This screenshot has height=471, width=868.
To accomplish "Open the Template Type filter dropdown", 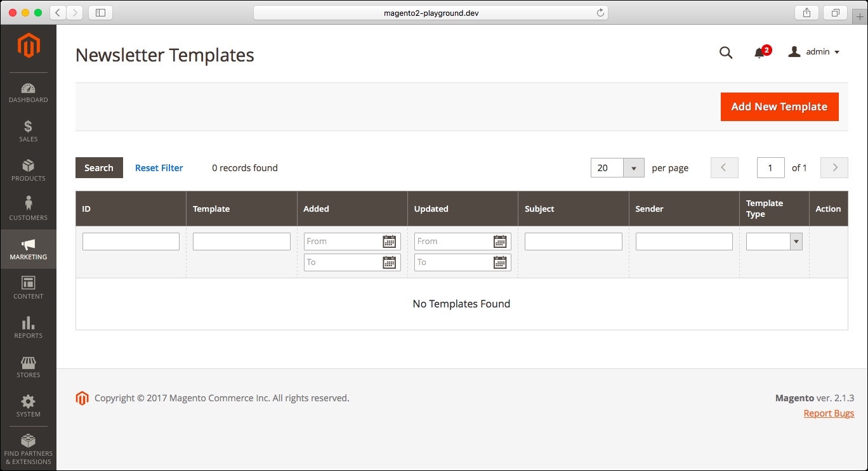I will coord(774,242).
